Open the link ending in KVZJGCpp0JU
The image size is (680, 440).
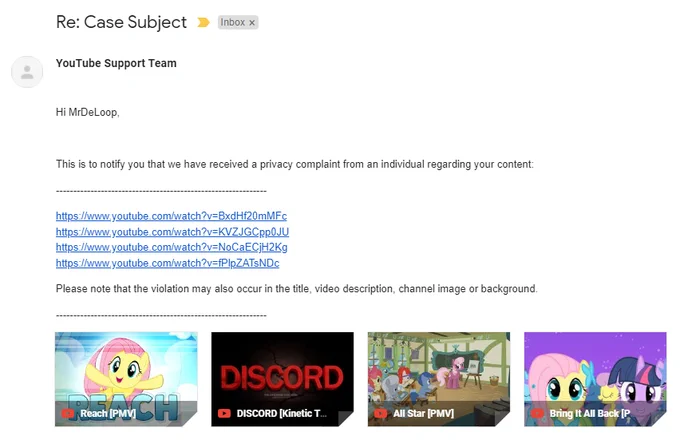(172, 232)
